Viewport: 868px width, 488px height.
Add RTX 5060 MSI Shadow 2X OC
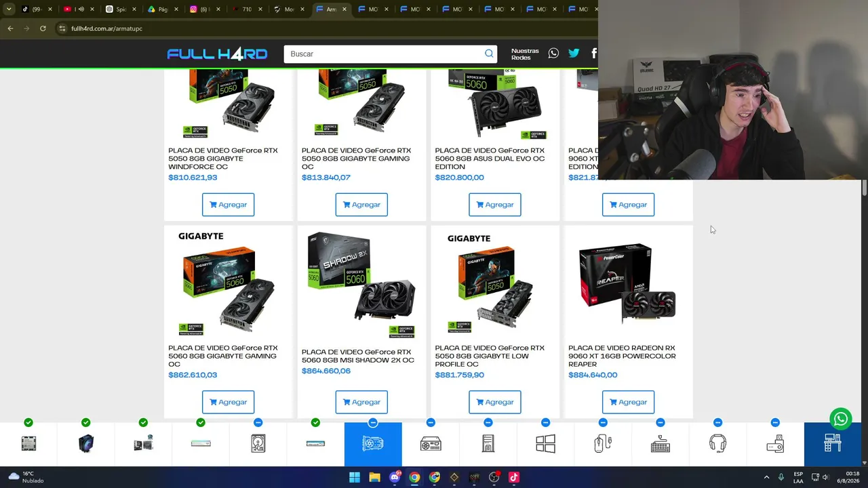(361, 402)
